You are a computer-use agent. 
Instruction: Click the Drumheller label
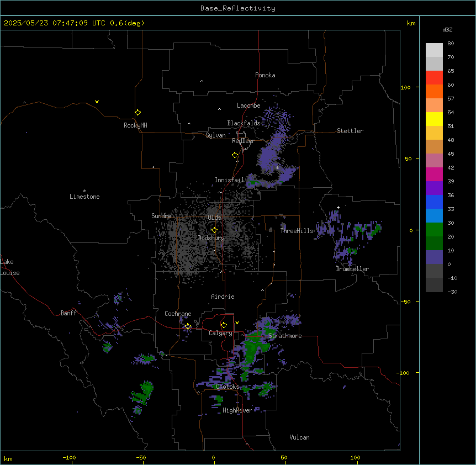pyautogui.click(x=352, y=269)
